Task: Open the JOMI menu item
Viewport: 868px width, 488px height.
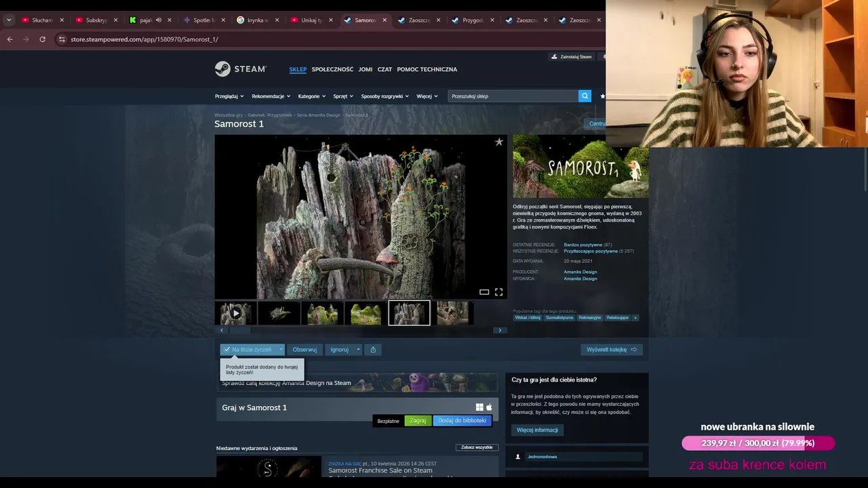Action: tap(366, 69)
